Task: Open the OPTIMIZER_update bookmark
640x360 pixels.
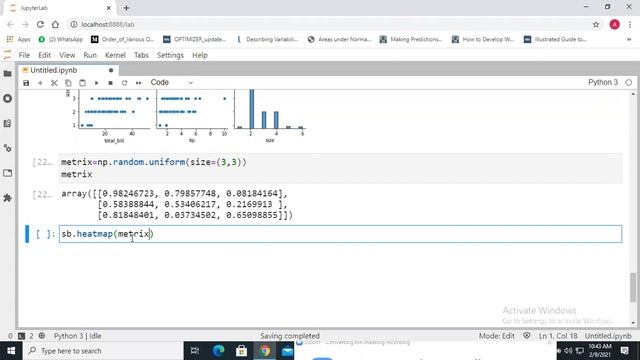Action: point(194,39)
